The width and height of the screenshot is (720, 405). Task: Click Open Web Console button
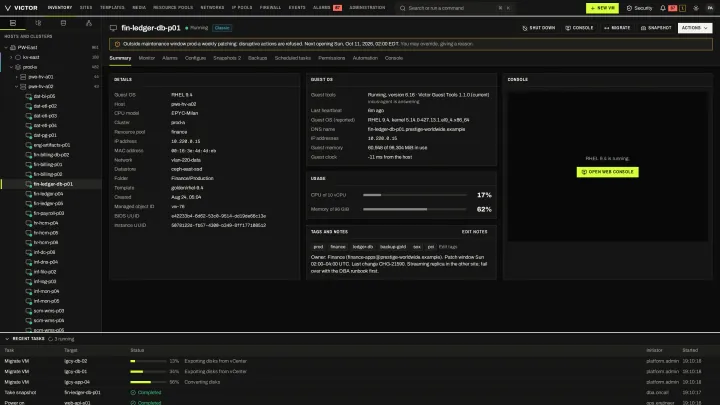[608, 172]
